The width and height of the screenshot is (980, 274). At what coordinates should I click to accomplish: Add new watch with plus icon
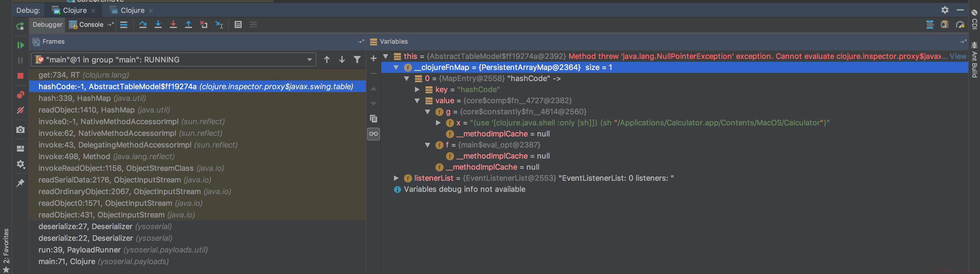(x=374, y=59)
